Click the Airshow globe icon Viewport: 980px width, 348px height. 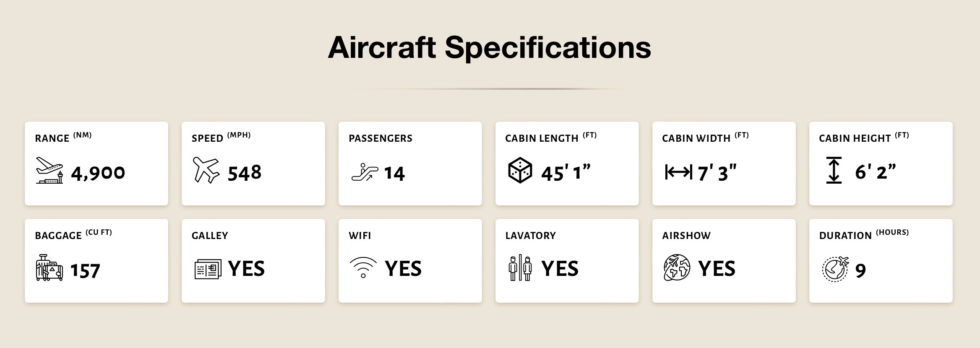click(x=677, y=267)
